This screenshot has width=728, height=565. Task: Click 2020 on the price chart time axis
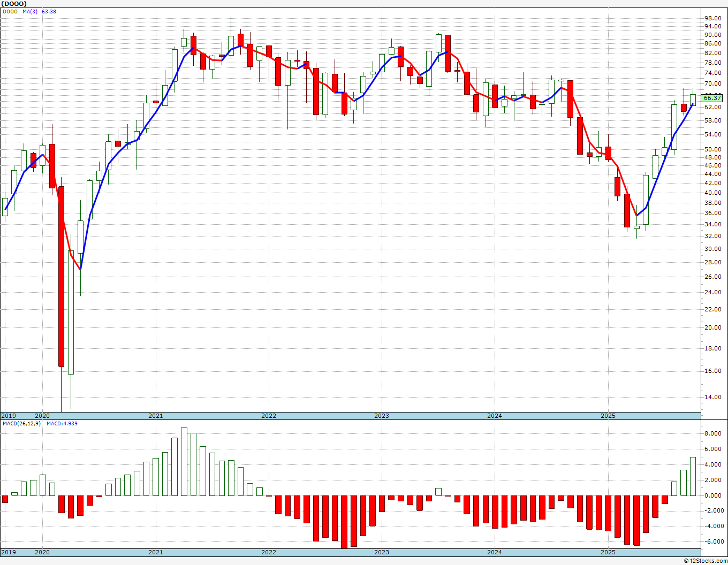click(x=42, y=416)
